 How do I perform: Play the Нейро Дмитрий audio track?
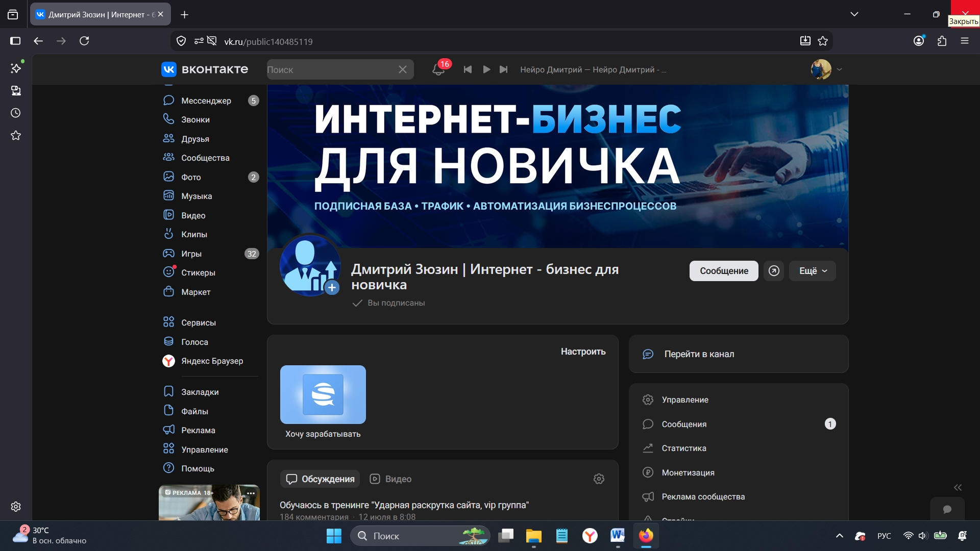pos(486,69)
